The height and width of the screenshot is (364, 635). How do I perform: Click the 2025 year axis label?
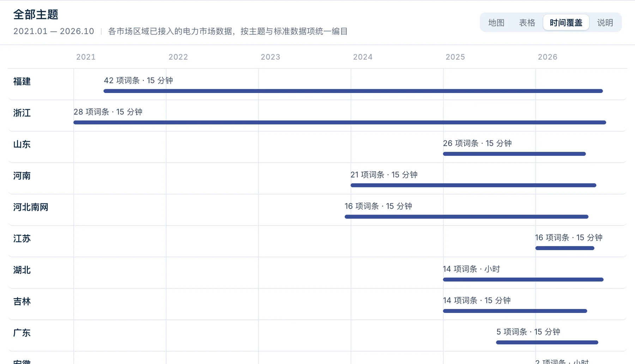coord(455,57)
